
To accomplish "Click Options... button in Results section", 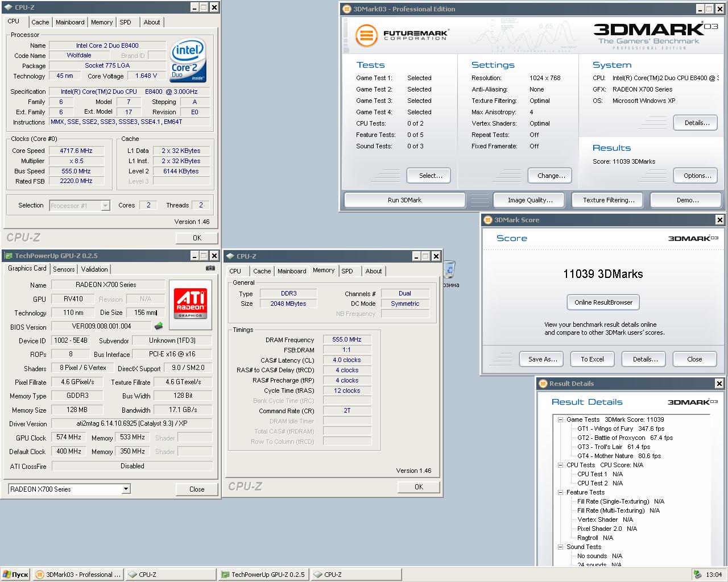I will click(x=697, y=176).
